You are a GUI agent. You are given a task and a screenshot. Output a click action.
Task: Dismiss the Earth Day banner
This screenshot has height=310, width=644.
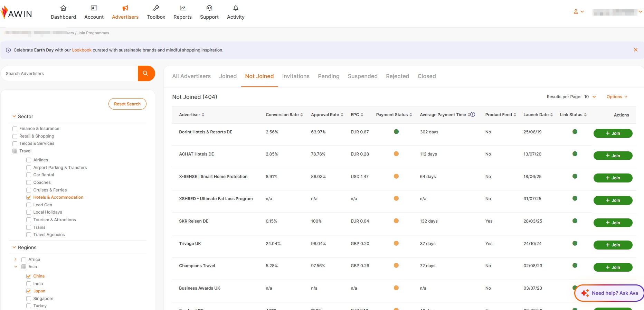click(x=635, y=50)
